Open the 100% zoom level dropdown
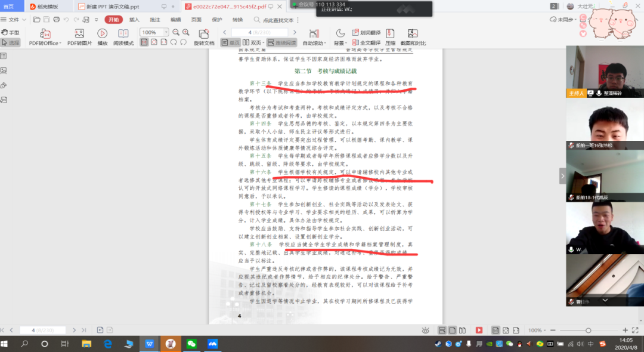The height and width of the screenshot is (352, 644). click(x=165, y=32)
